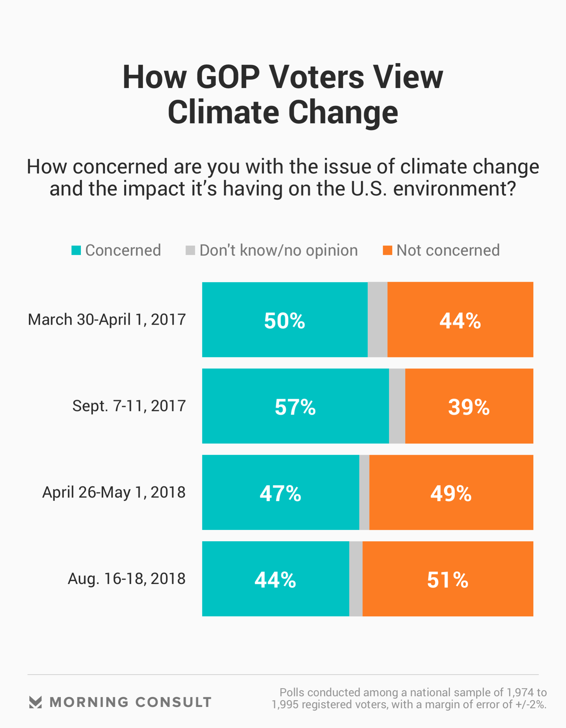566x728 pixels.
Task: Click the Morning Consult logo icon
Action: click(x=35, y=702)
